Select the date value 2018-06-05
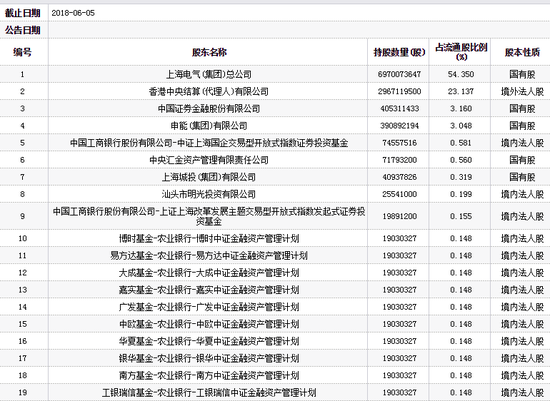Viewport: 550px width, 401px height. tap(73, 13)
